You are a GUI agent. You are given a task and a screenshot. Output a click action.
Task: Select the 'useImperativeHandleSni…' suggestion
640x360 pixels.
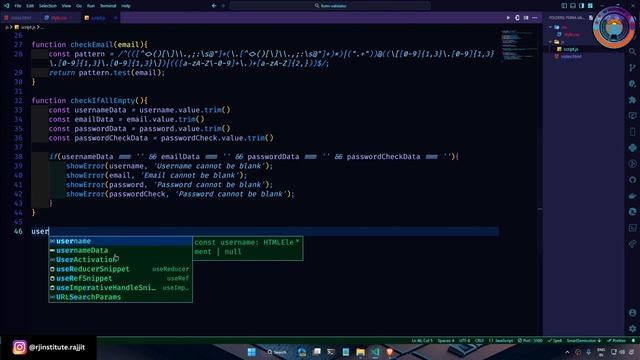(x=120, y=288)
